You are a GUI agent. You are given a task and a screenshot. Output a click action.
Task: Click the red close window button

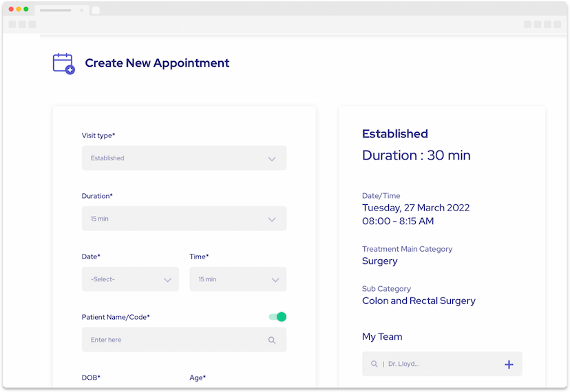point(11,9)
